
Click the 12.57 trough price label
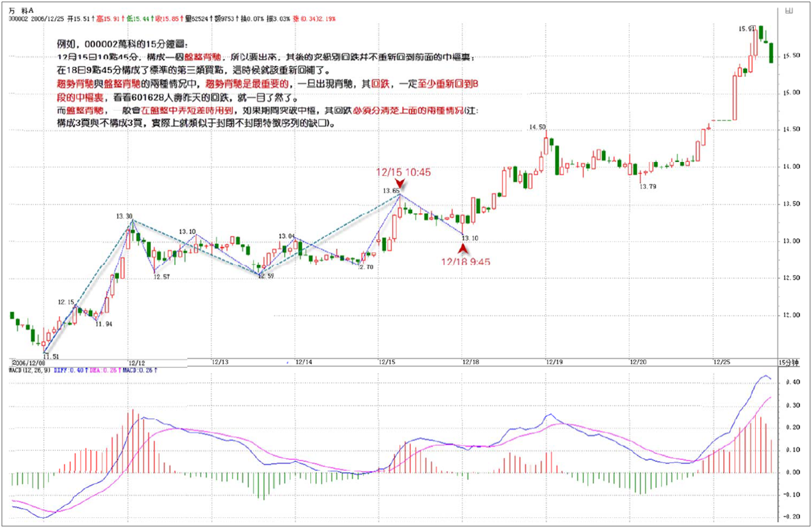[x=162, y=277]
